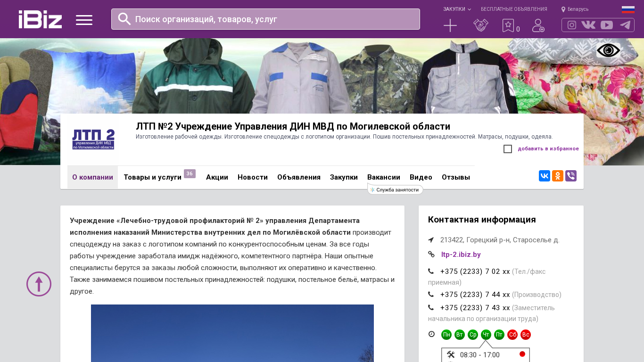Select Wednesday Ср schedule day

pos(473,335)
